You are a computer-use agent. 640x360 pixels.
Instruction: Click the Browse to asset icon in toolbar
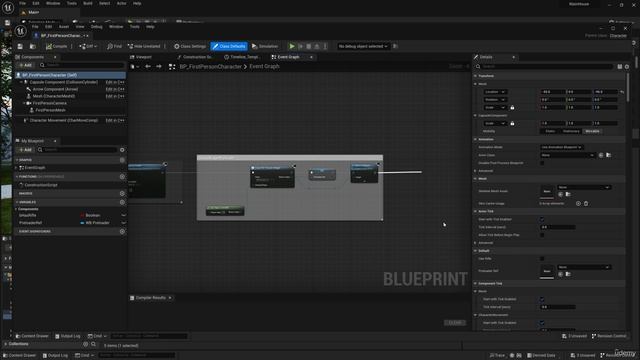coord(33,47)
